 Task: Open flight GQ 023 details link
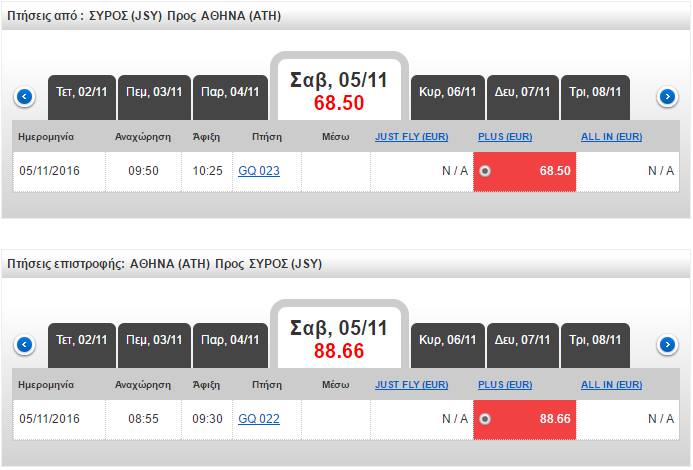pos(259,171)
